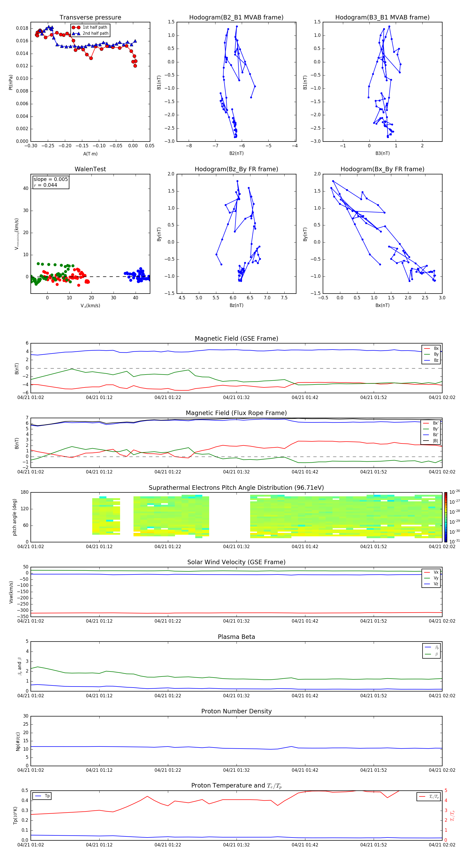Viewport: 473px width, 868px height.
Task: Click the 'Bz(nT)' x-axis label
Action: 236,305
